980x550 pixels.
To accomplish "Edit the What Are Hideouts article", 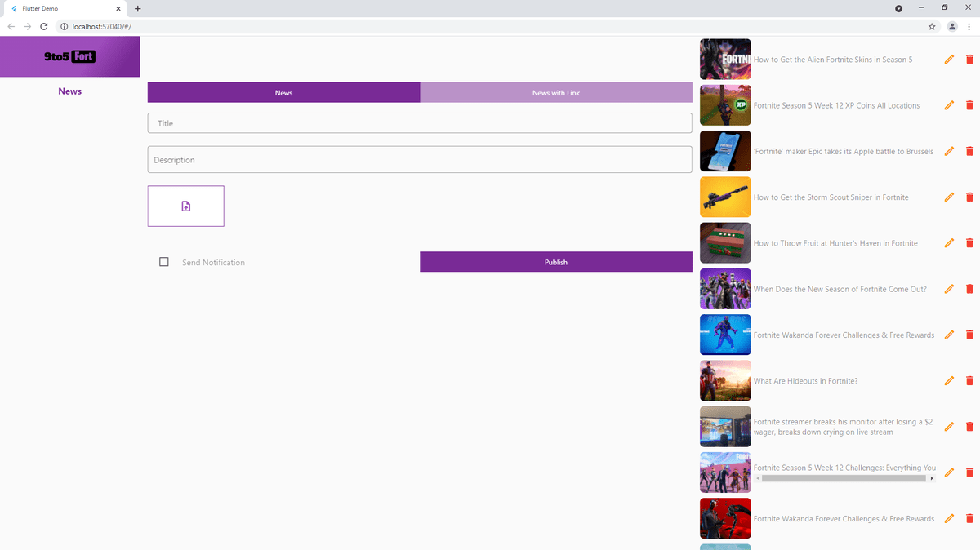I will 949,380.
